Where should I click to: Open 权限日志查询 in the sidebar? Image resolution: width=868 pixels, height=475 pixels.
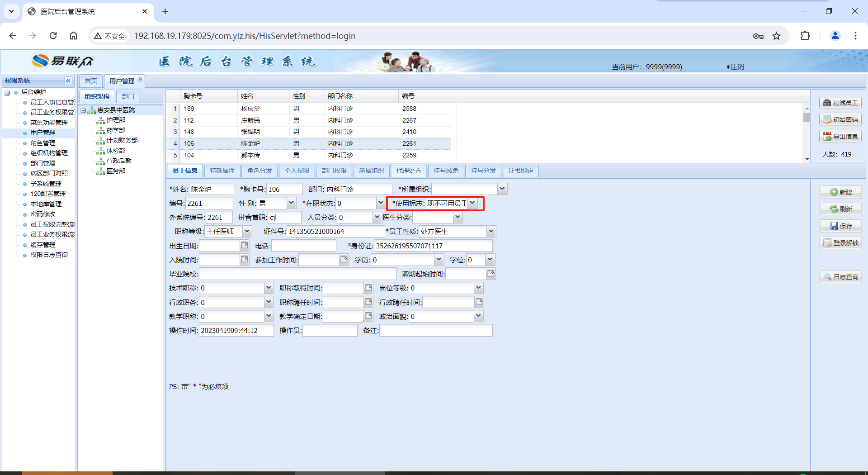pos(49,255)
